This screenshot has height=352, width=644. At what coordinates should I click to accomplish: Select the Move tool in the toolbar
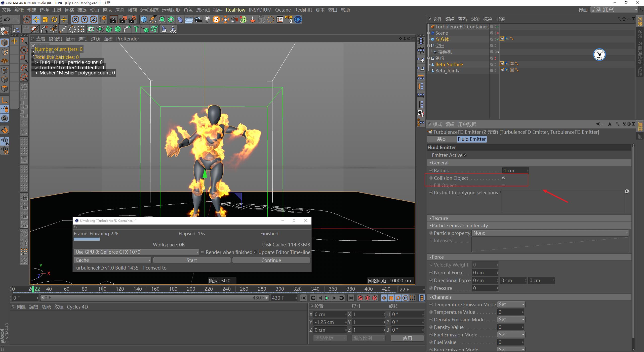click(36, 19)
